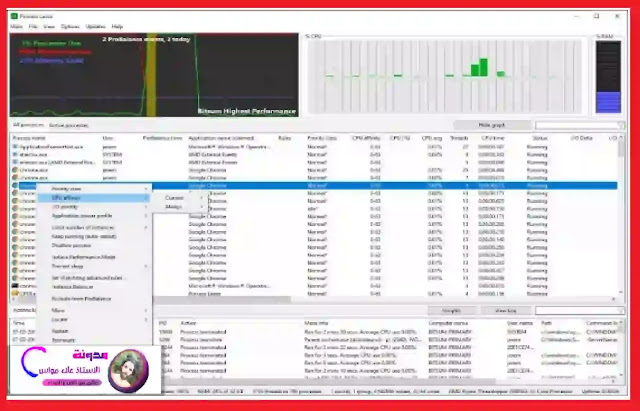Expand the I/O priority submenu
This screenshot has width=640, height=411.
[x=95, y=207]
